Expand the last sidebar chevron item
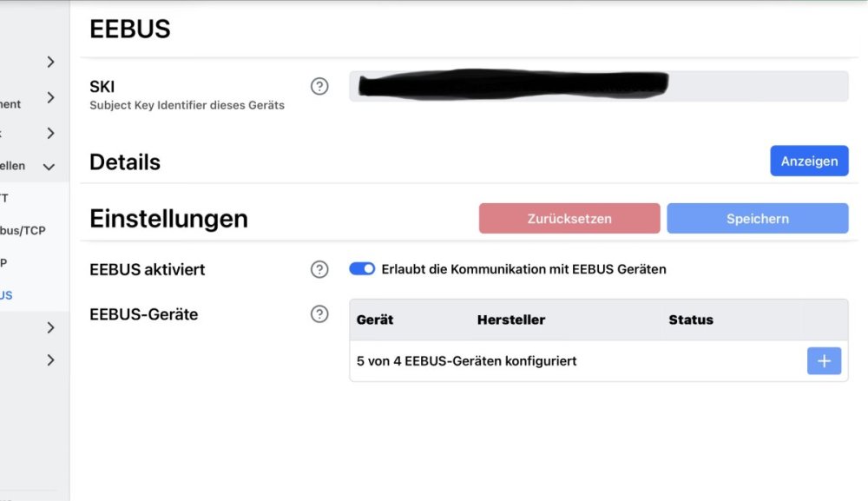 coord(50,360)
